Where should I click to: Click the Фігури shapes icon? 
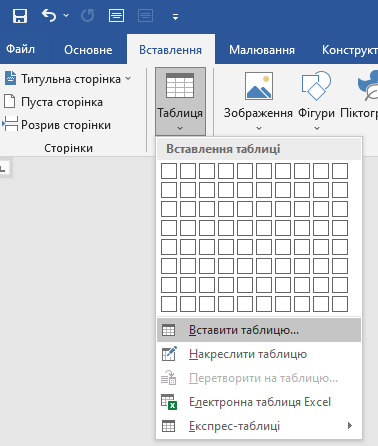tap(316, 85)
